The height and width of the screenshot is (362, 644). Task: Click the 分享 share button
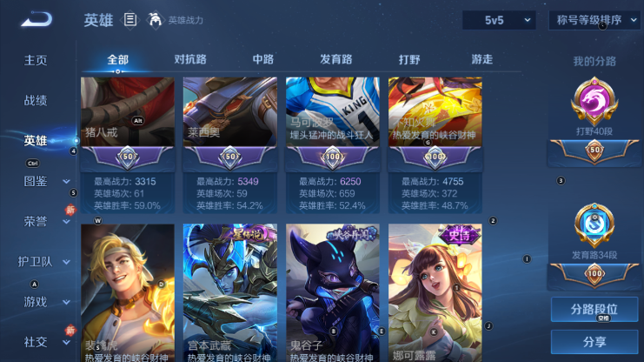(594, 342)
